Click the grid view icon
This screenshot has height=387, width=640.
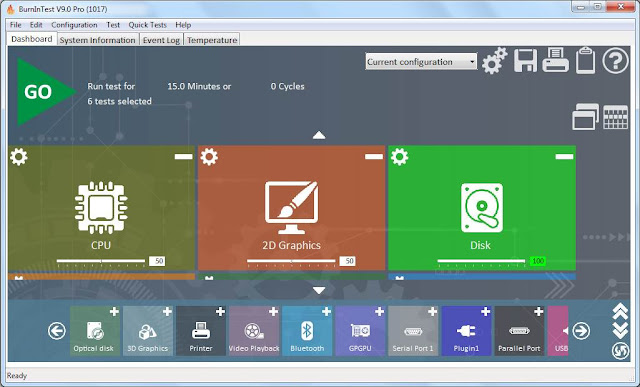(616, 117)
